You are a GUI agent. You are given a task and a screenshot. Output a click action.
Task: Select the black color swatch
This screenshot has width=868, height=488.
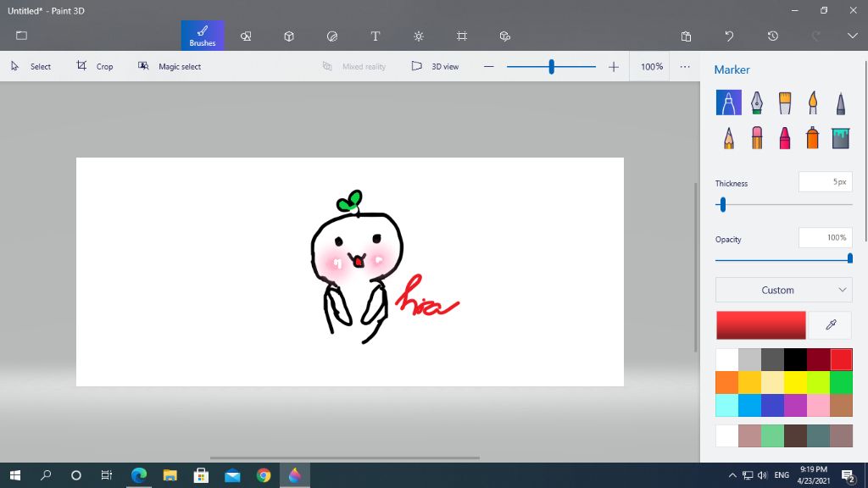coord(795,359)
